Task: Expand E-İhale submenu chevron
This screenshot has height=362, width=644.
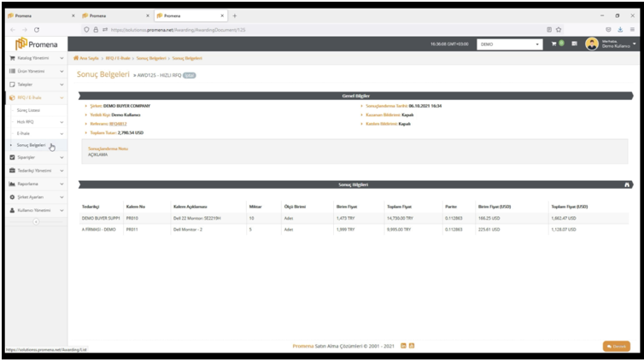Action: (61, 133)
